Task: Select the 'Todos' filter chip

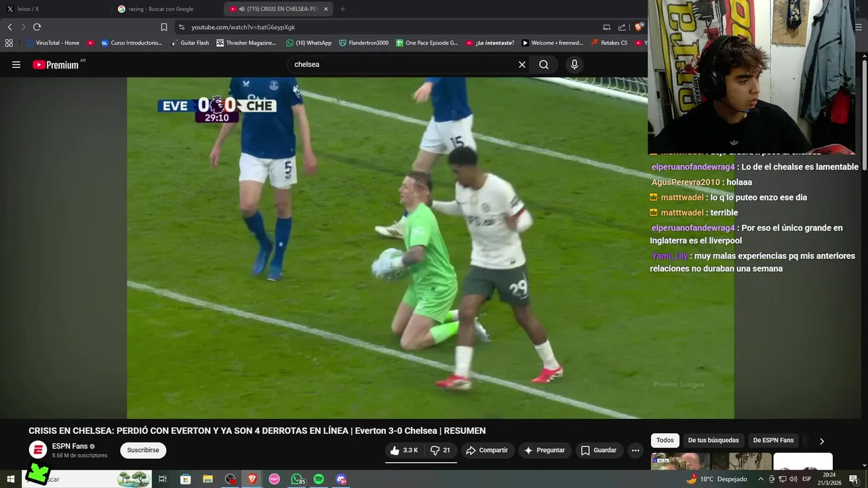Action: click(665, 441)
